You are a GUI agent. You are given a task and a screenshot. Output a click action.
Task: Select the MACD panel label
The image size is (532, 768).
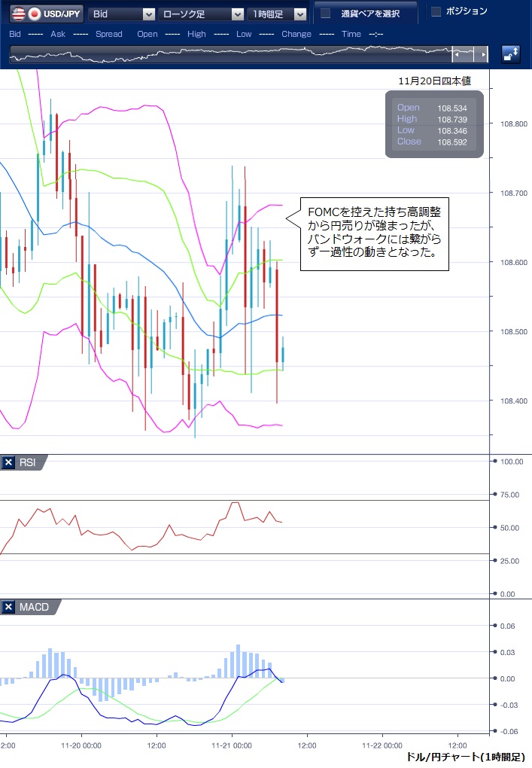pos(33,608)
